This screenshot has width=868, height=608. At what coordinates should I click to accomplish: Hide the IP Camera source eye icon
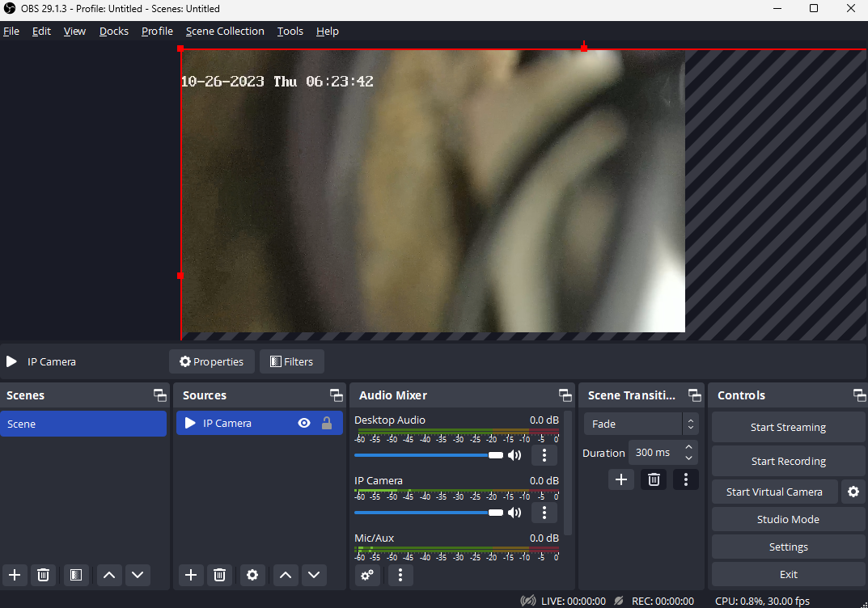tap(304, 423)
